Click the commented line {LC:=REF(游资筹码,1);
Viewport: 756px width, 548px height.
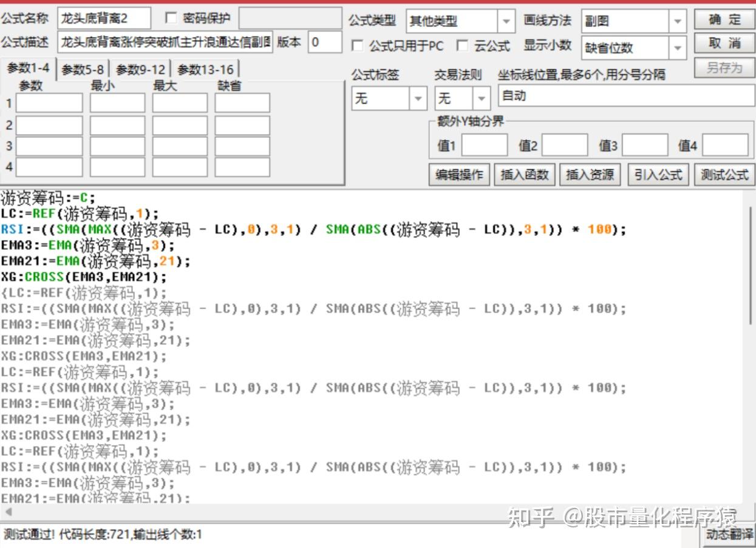point(84,293)
